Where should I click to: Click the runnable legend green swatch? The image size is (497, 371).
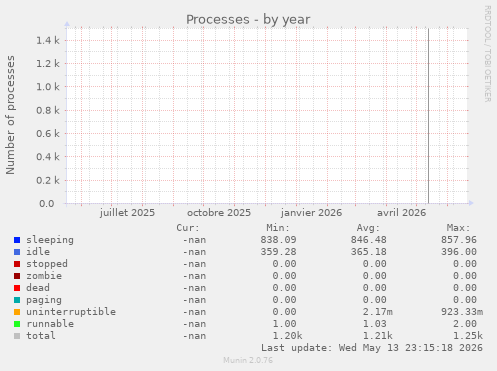(17, 324)
